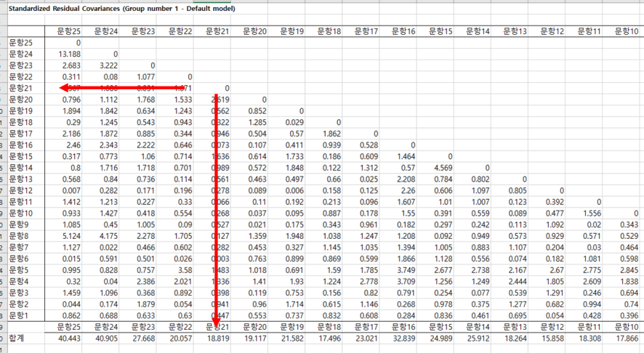Select the value 2.778 in row 문항4
This screenshot has height=353, width=644.
(369, 282)
